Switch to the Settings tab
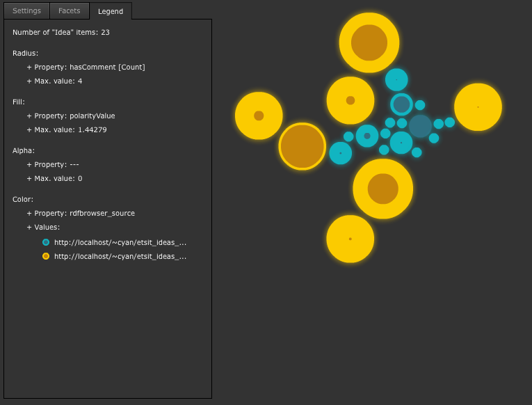Screen dimensions: 532x405 (x=26, y=11)
